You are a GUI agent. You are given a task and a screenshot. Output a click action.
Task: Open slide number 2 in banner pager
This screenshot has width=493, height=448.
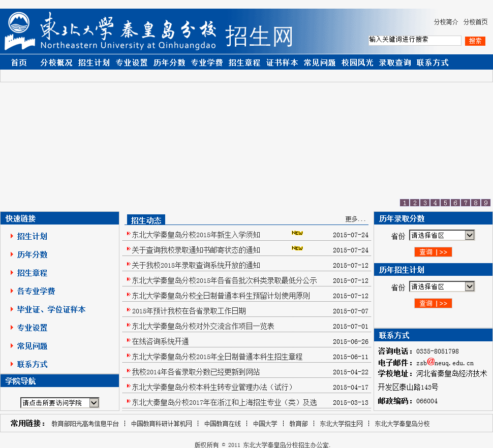pyautogui.click(x=415, y=203)
